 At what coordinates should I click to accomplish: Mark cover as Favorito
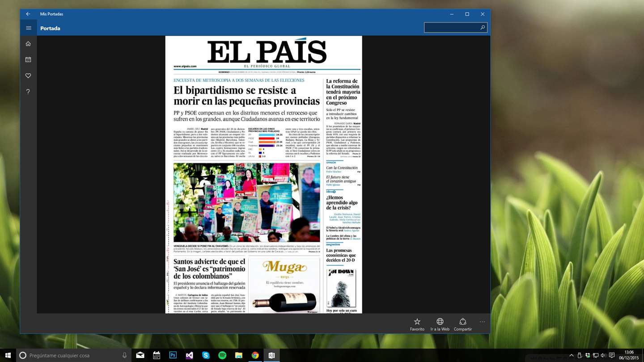(x=417, y=324)
